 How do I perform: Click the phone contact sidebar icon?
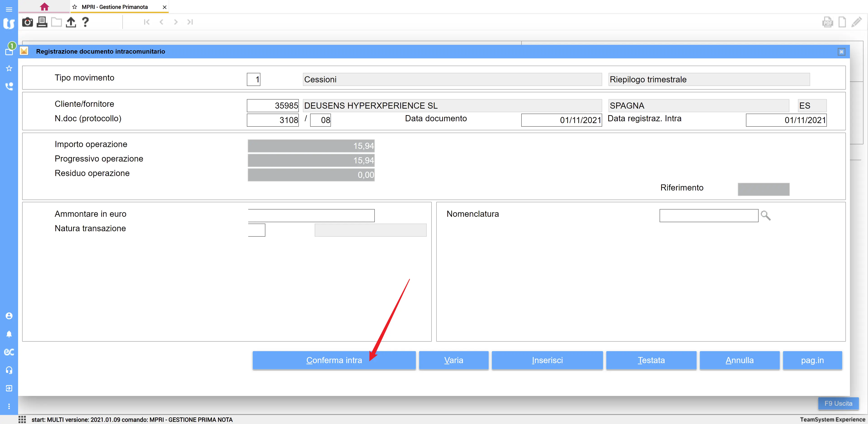point(9,86)
